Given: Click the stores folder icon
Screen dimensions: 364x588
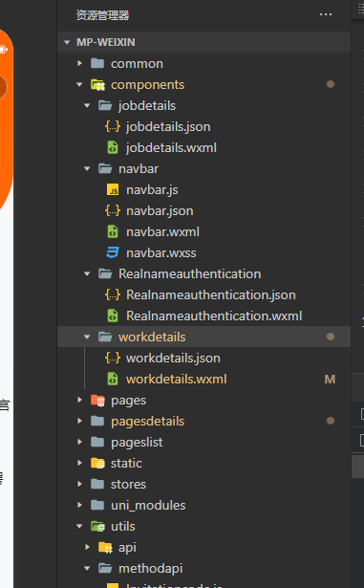Looking at the screenshot, I should pos(97,484).
